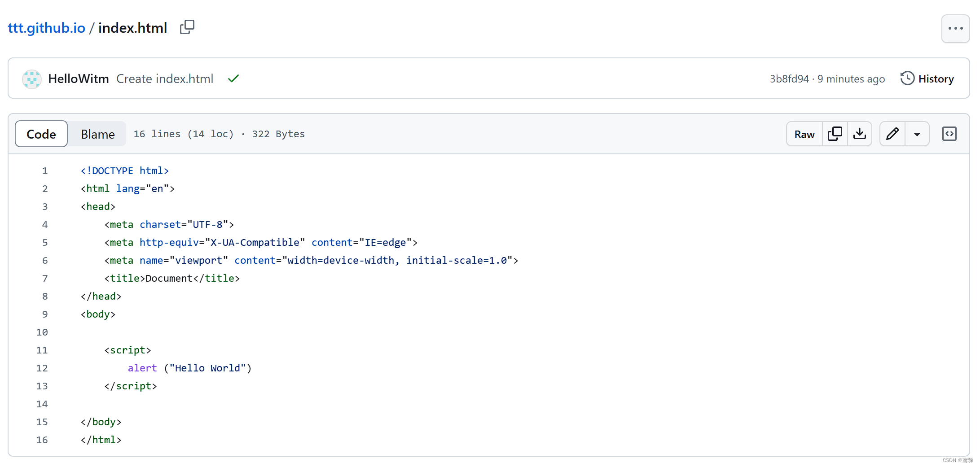
Task: Click the closing </html> line
Action: pos(101,440)
